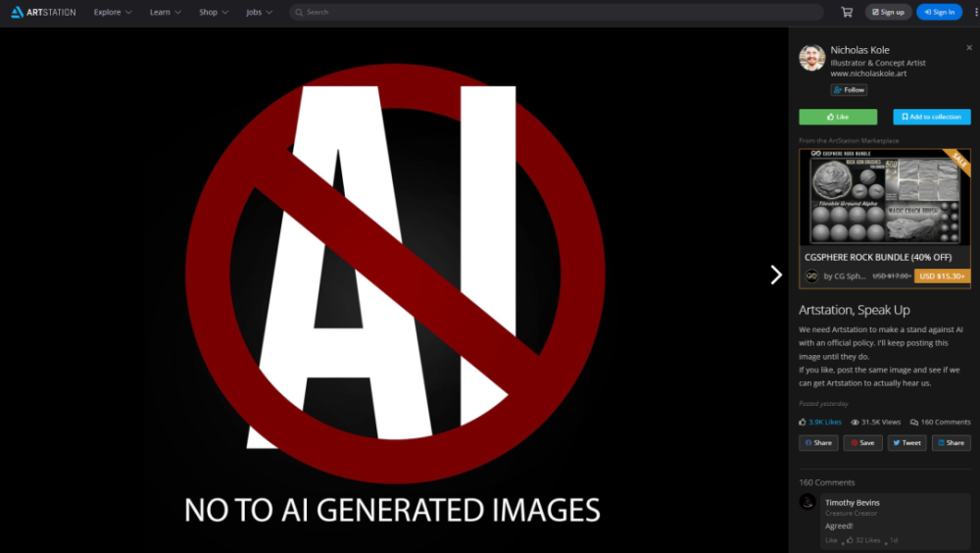Close the artwork side panel

(969, 47)
